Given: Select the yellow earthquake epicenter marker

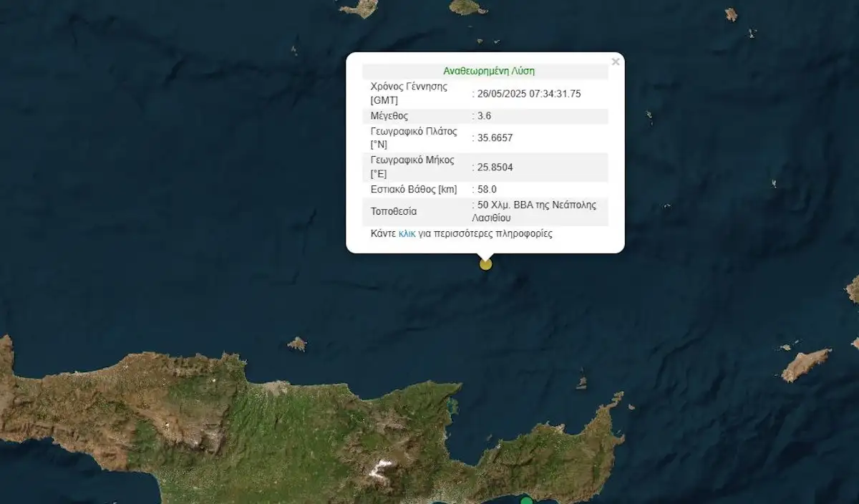Looking at the screenshot, I should 486,264.
